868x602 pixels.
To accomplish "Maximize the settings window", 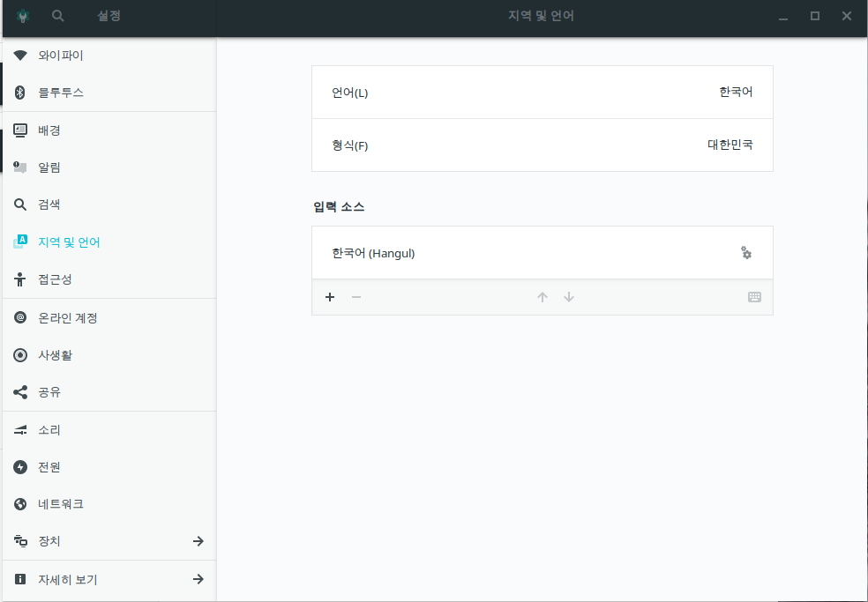I will (814, 16).
